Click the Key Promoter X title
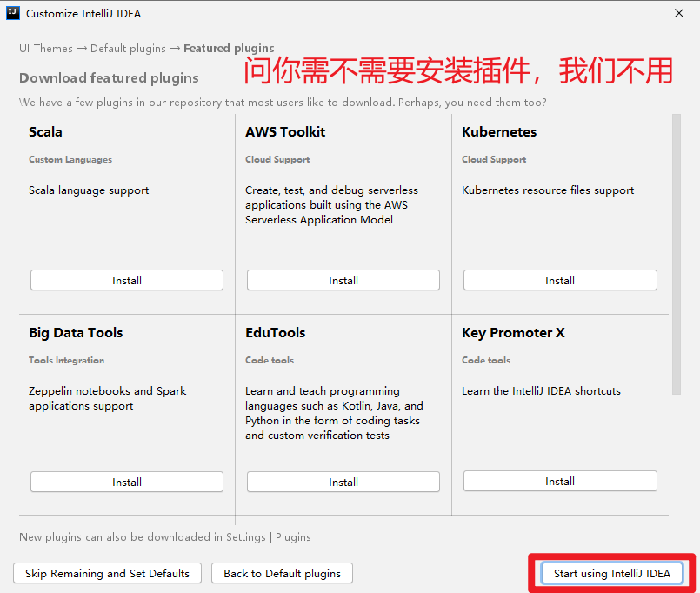Image resolution: width=700 pixels, height=593 pixels. click(513, 333)
